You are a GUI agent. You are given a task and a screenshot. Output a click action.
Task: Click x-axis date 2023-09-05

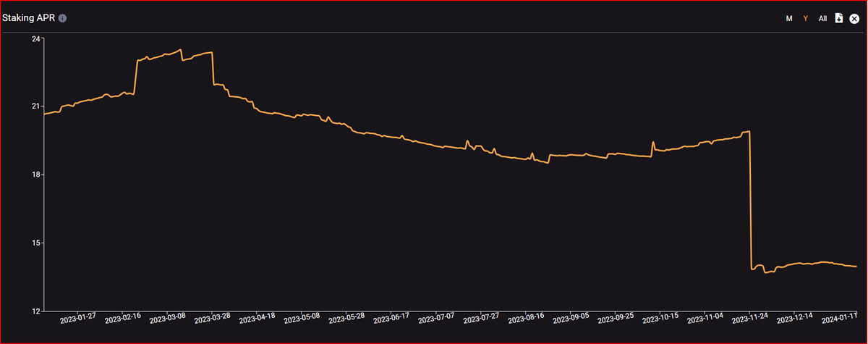pos(571,317)
